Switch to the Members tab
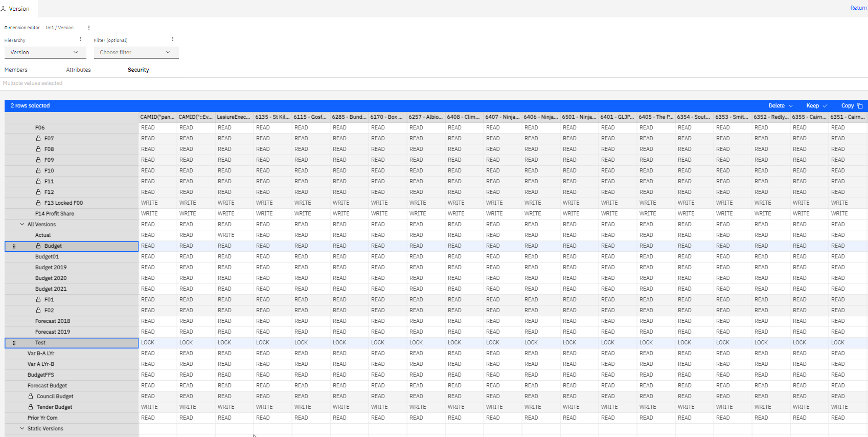Image resolution: width=868 pixels, height=437 pixels. tap(16, 70)
